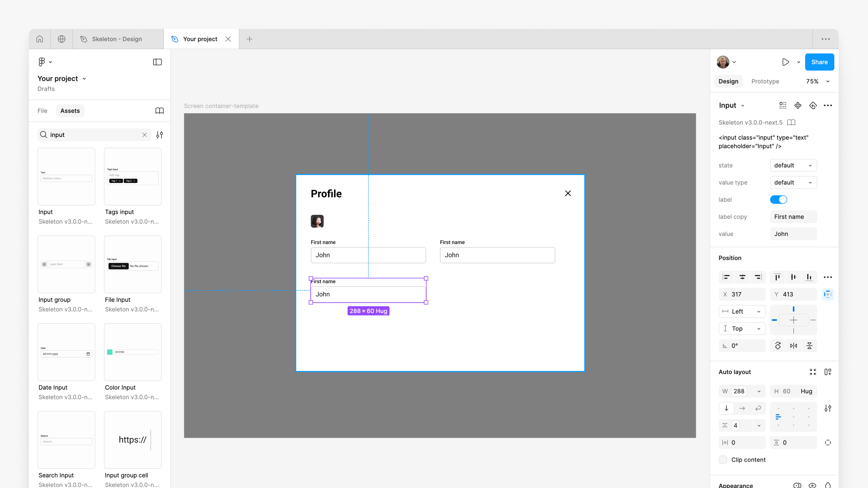Viewport: 868px width, 488px height.
Task: Toggle the ignore auto layout button
Action: 828,294
